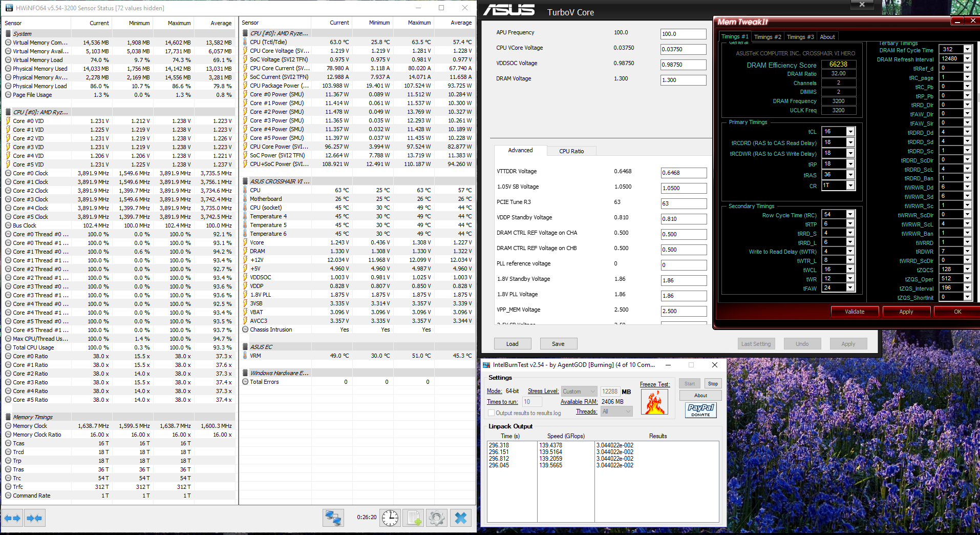Click the thermometer icon beside VRM
The width and height of the screenshot is (980, 535).
(245, 356)
